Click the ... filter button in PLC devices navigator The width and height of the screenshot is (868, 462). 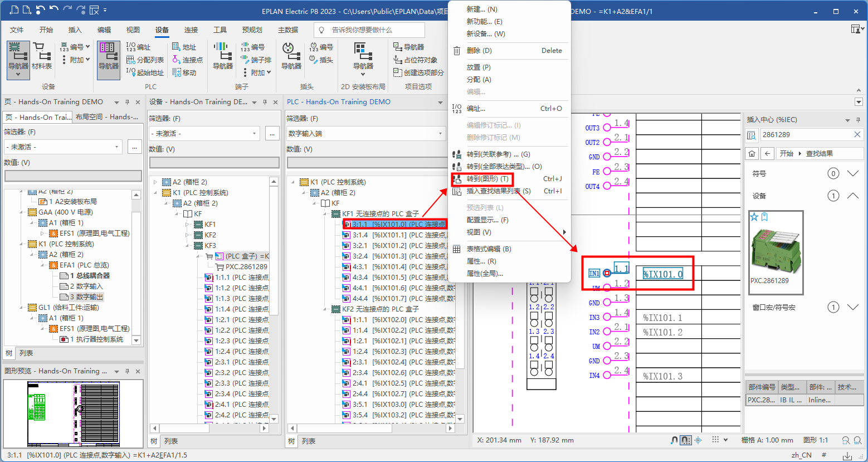(272, 134)
